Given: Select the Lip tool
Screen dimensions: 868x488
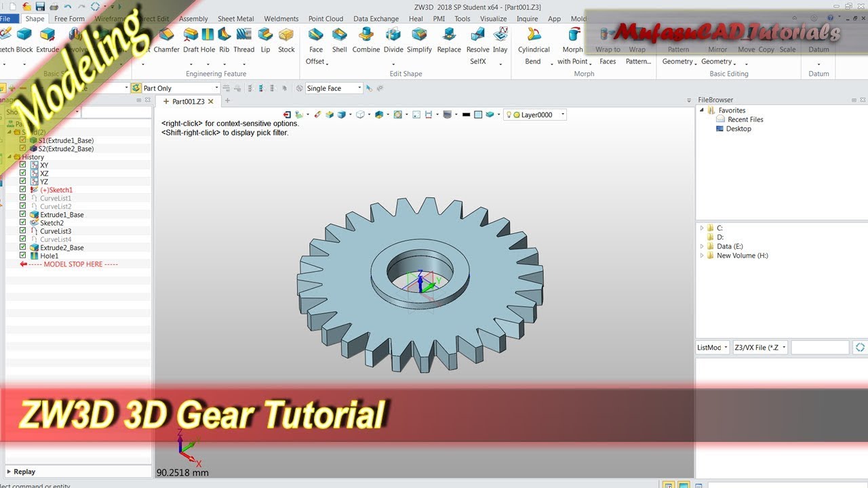Looking at the screenshot, I should (265, 40).
